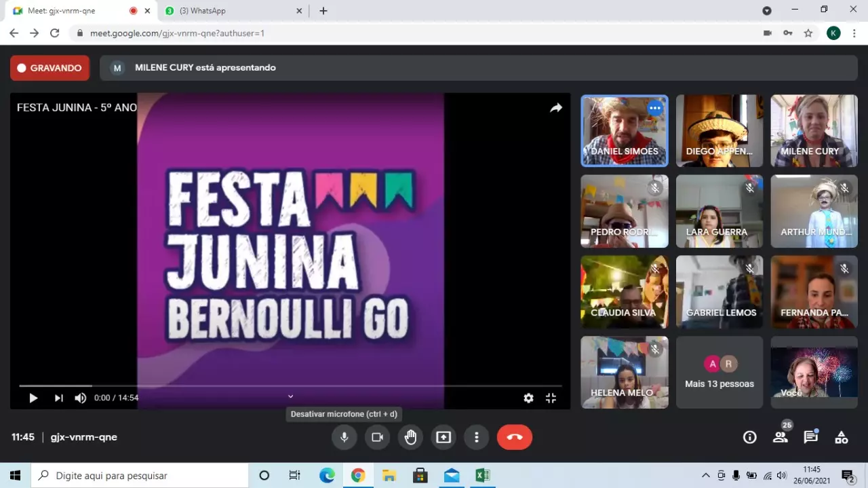Viewport: 868px width, 488px height.
Task: Open the meeting chat panel
Action: [810, 438]
